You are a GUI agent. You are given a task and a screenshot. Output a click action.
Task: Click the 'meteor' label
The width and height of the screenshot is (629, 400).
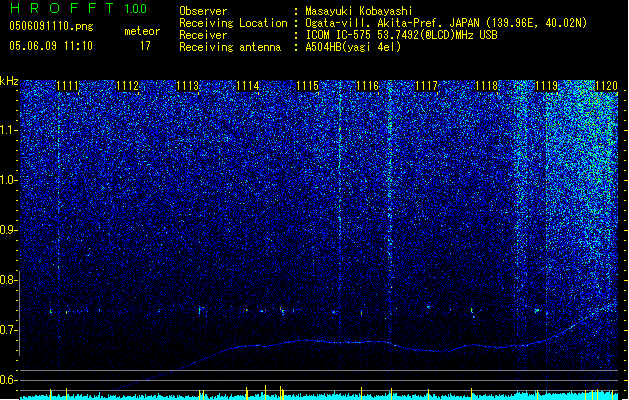click(x=142, y=31)
